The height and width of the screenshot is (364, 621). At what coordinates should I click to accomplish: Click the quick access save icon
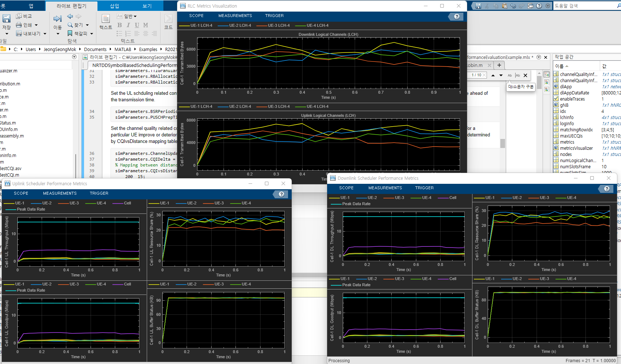[478, 6]
